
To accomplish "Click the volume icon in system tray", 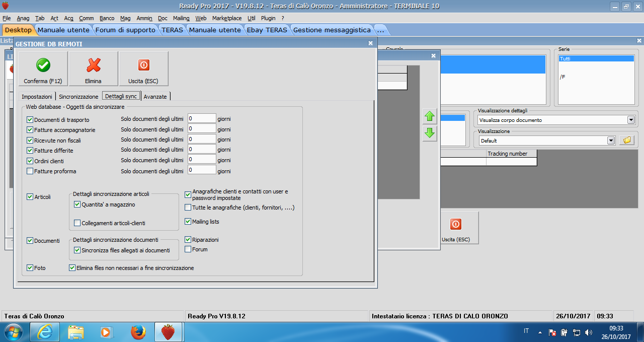I will tap(589, 332).
